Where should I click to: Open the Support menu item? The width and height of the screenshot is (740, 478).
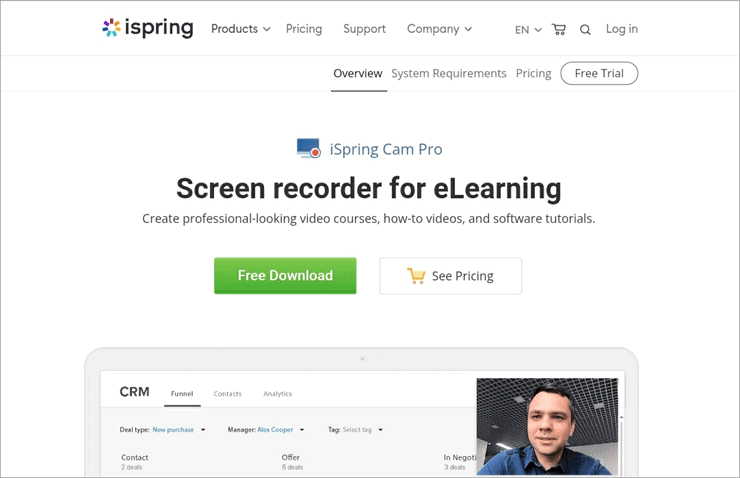[x=364, y=29]
